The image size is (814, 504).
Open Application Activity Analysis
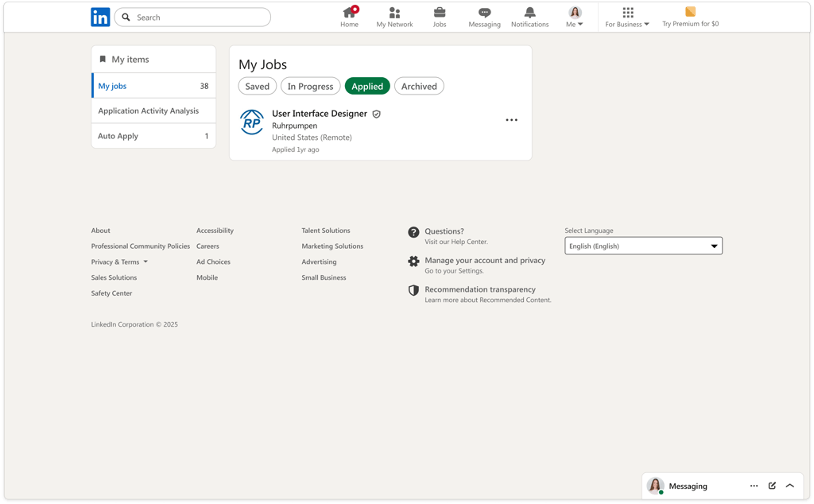pos(153,111)
